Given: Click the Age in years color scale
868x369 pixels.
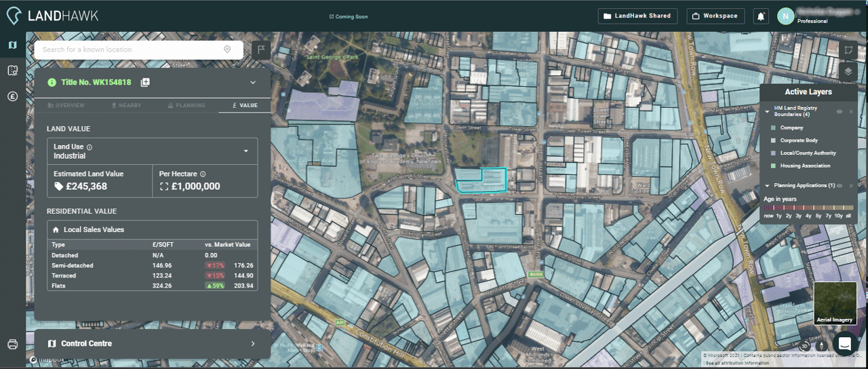Looking at the screenshot, I should [808, 208].
